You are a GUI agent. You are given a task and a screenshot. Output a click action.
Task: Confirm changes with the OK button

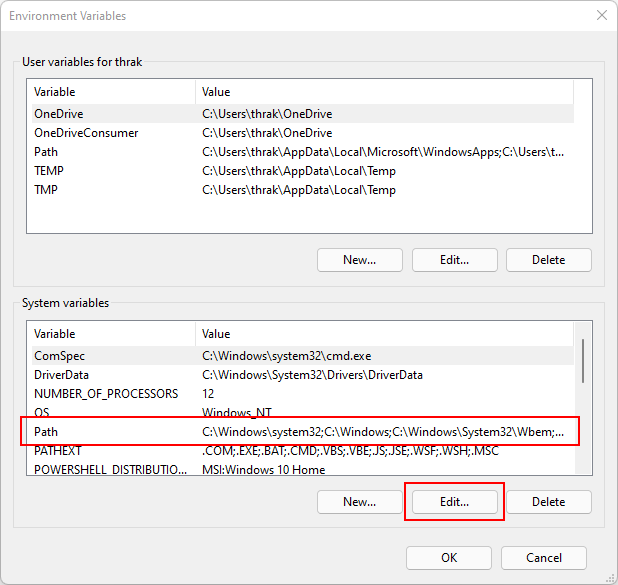449,558
